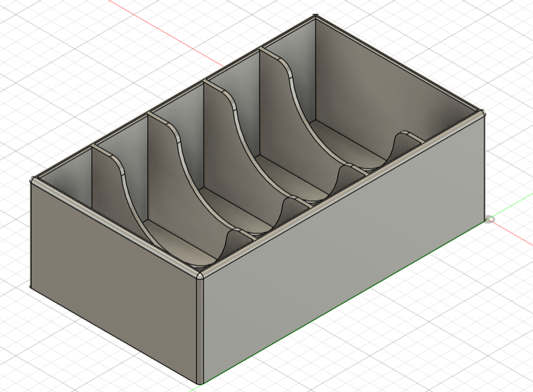
Task: Select the rounded vertical front corner edge
Action: (x=200, y=328)
